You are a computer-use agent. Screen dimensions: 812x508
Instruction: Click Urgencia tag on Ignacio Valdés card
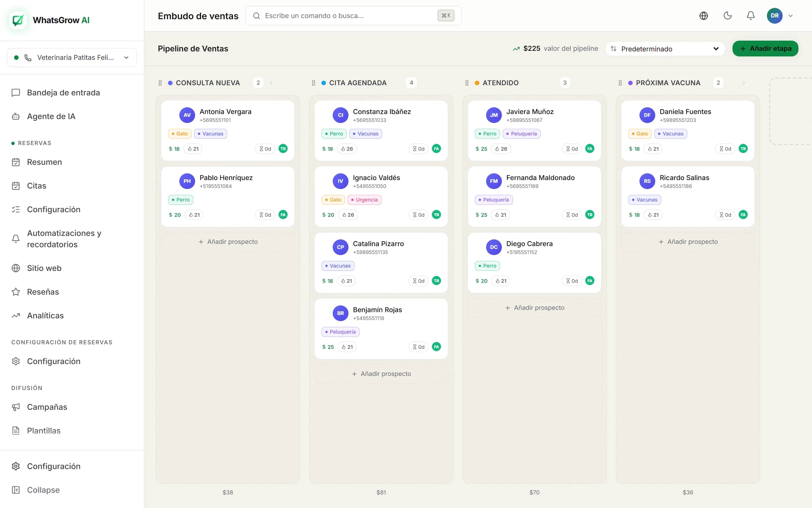pyautogui.click(x=364, y=200)
